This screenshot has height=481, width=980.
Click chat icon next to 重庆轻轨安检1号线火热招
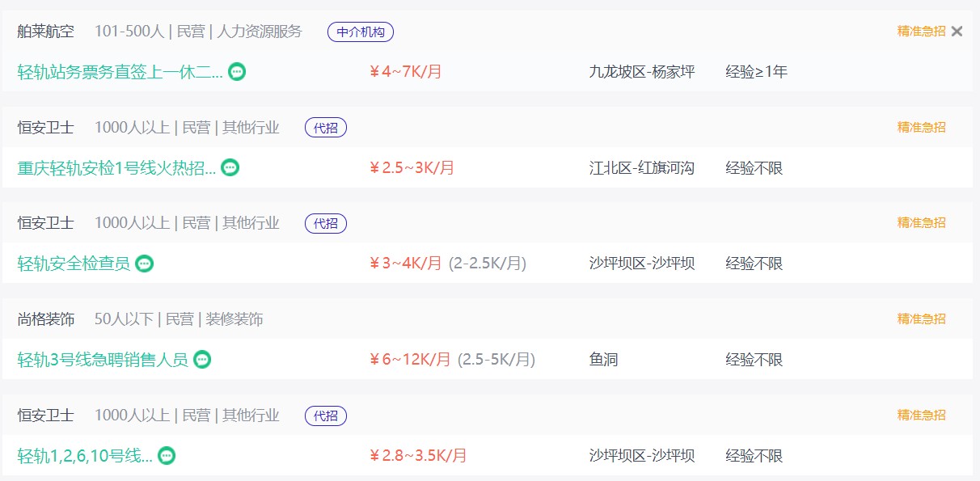(x=230, y=168)
